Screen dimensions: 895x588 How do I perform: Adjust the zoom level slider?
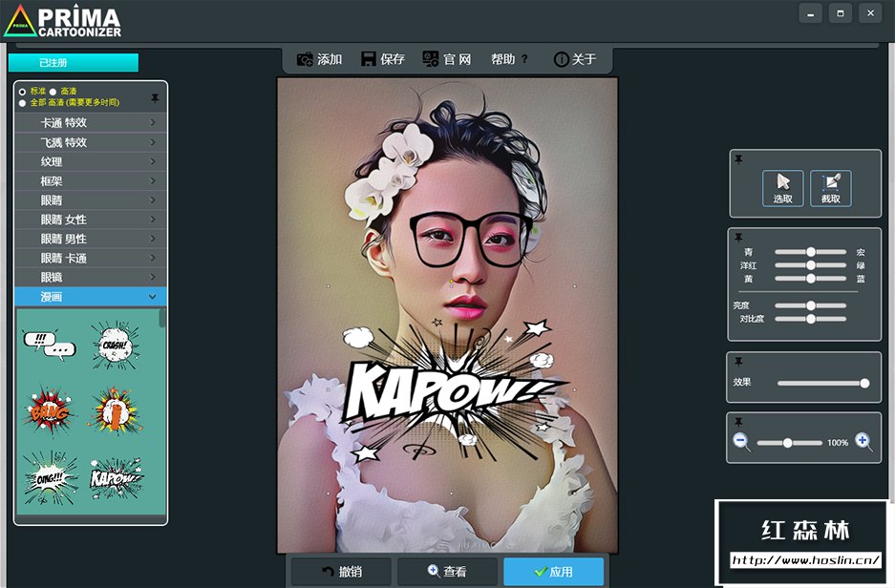(789, 443)
